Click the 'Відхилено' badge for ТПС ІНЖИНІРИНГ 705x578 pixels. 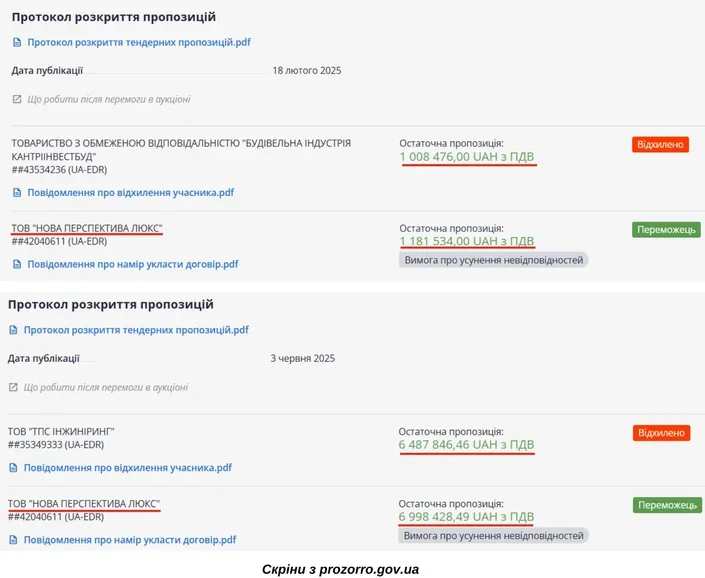pyautogui.click(x=660, y=433)
